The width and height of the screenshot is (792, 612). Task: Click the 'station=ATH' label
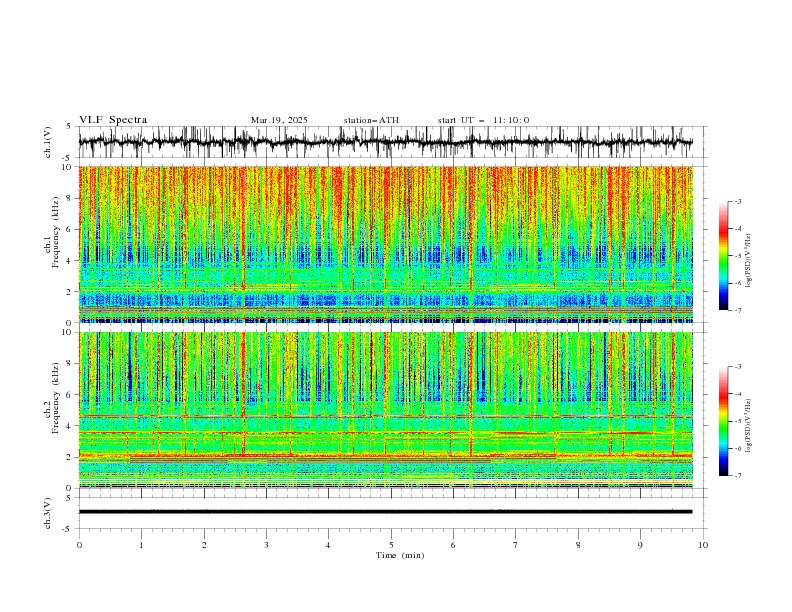[371, 120]
